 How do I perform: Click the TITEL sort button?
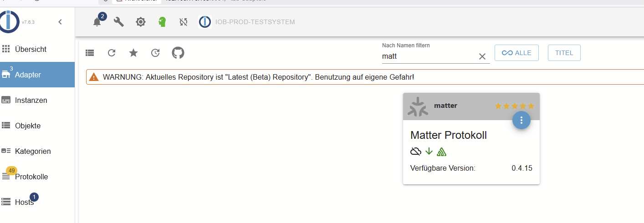pyautogui.click(x=564, y=53)
